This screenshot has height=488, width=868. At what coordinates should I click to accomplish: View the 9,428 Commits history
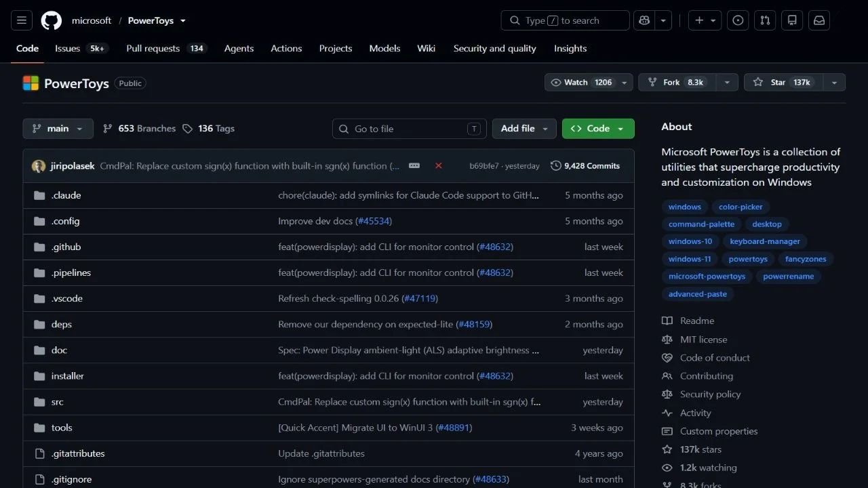585,165
